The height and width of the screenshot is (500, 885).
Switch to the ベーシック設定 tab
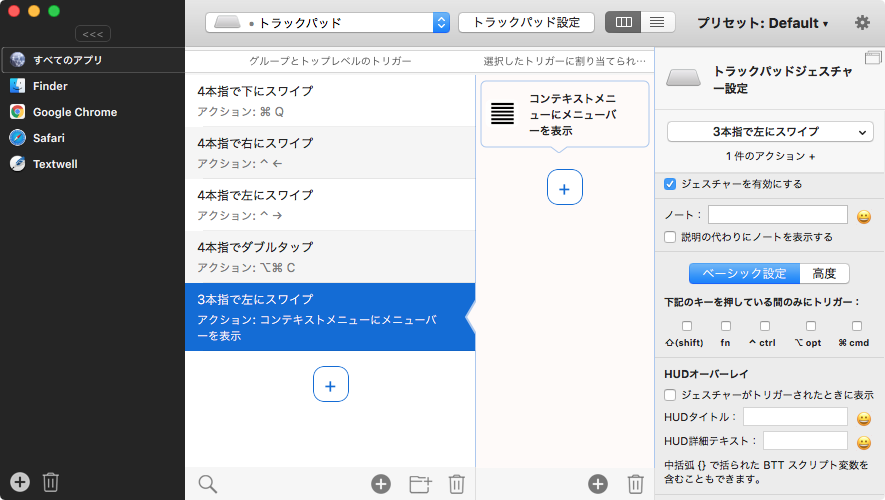point(744,274)
